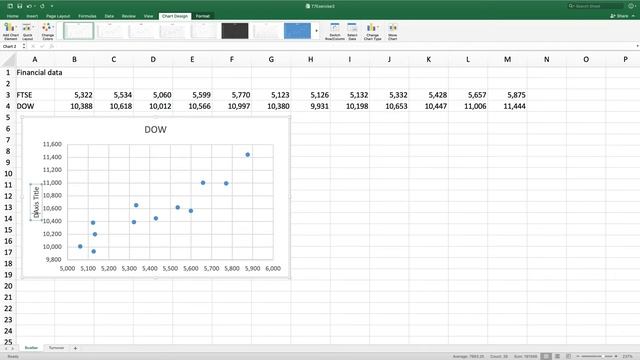Select the second chart style thumbnail

[110, 31]
